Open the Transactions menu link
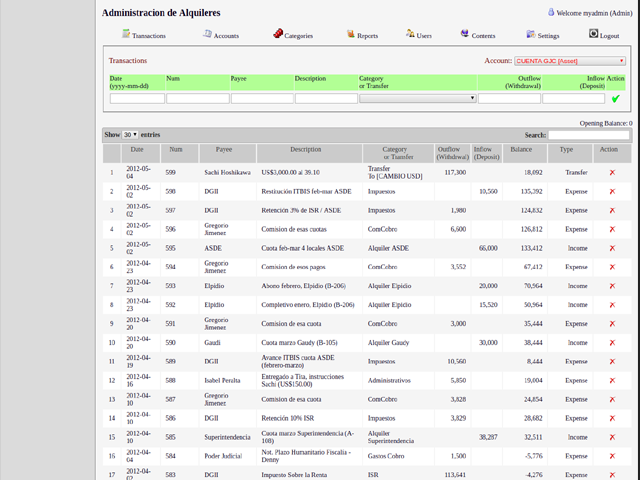640x480 pixels. [x=149, y=36]
